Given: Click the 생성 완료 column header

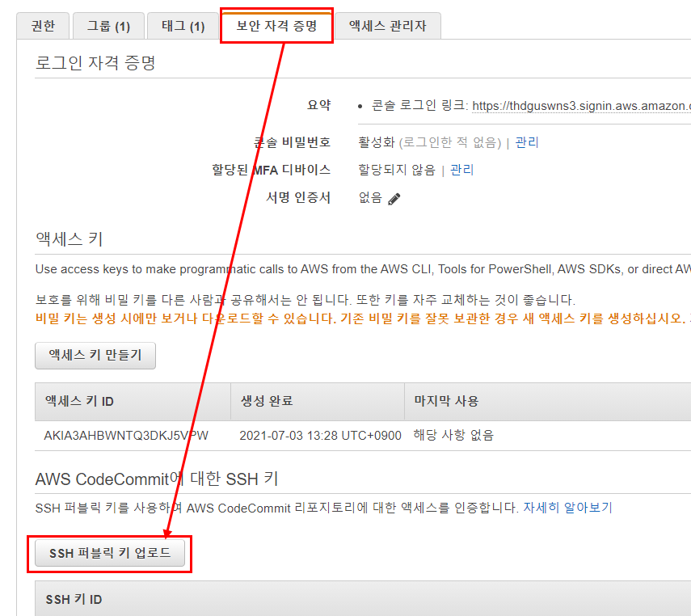Looking at the screenshot, I should pos(318,401).
